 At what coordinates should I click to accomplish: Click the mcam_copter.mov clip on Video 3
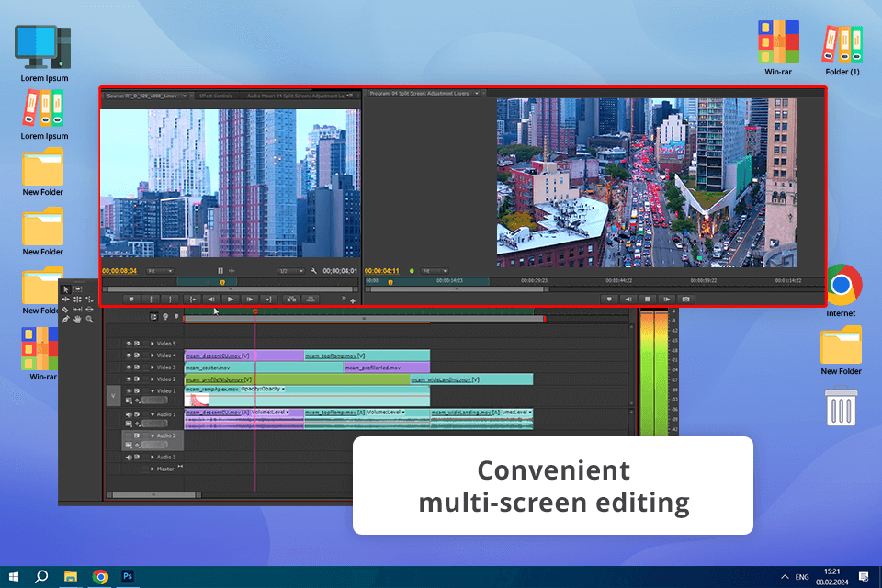[x=265, y=367]
